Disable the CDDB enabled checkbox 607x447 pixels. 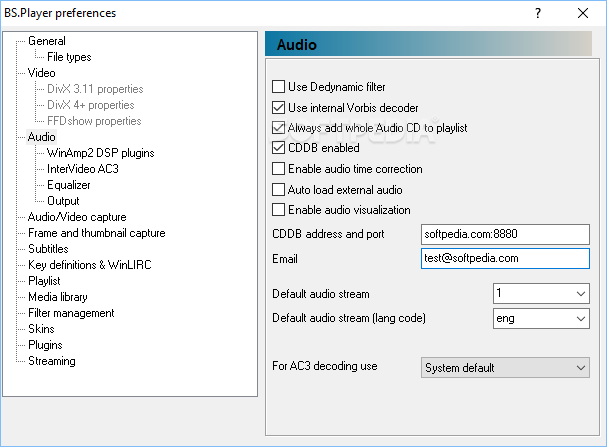278,148
